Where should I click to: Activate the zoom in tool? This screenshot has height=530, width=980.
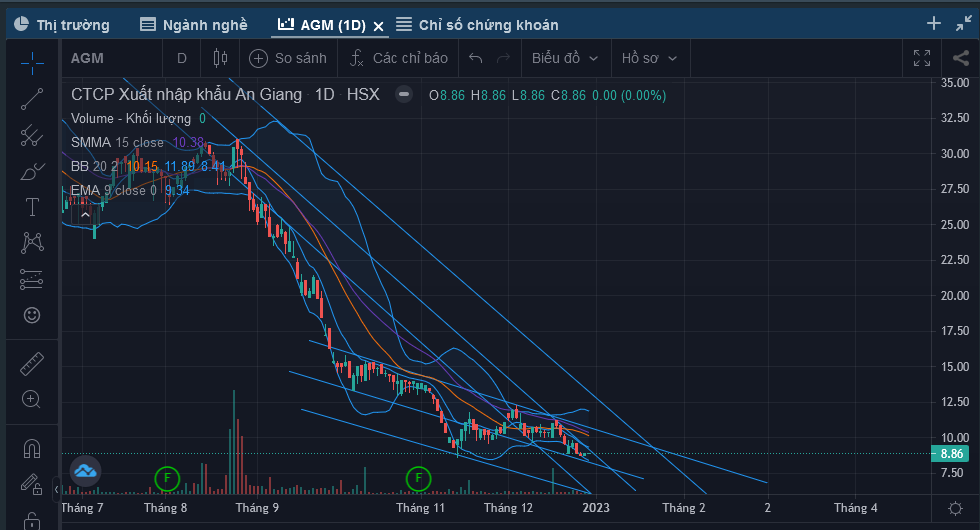(32, 399)
